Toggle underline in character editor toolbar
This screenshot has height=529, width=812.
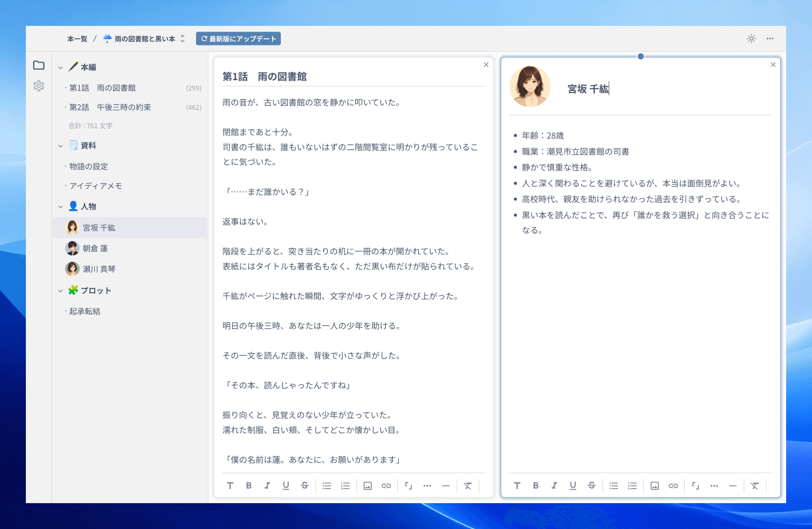click(x=573, y=486)
